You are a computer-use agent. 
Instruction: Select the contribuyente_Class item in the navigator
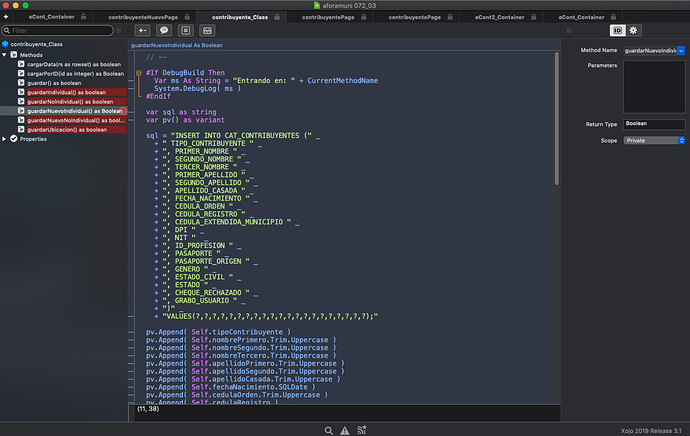37,44
